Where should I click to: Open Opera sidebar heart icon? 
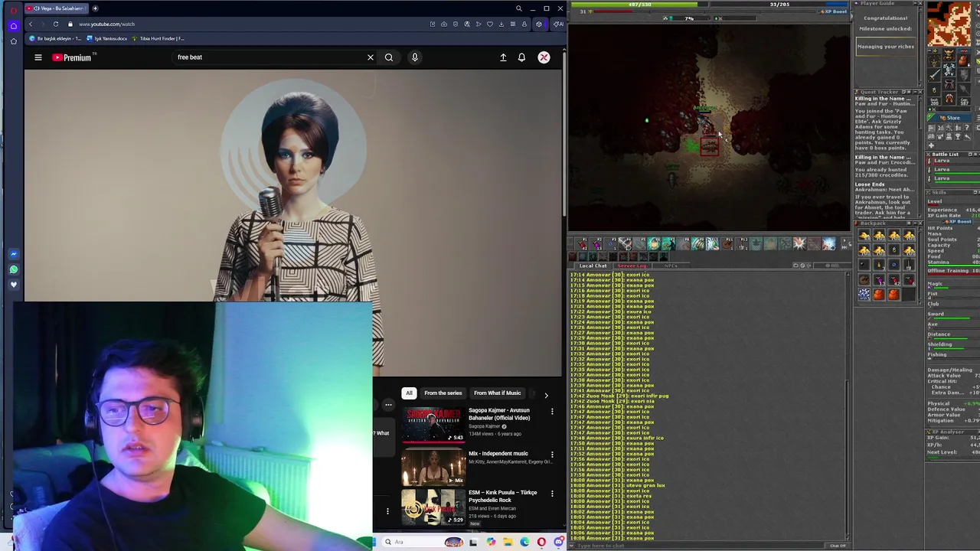coord(13,285)
